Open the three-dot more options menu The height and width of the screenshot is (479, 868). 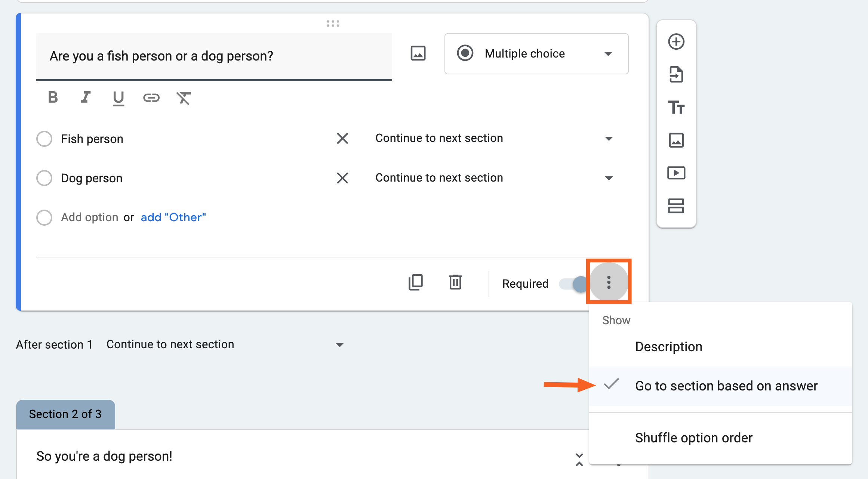[609, 282]
